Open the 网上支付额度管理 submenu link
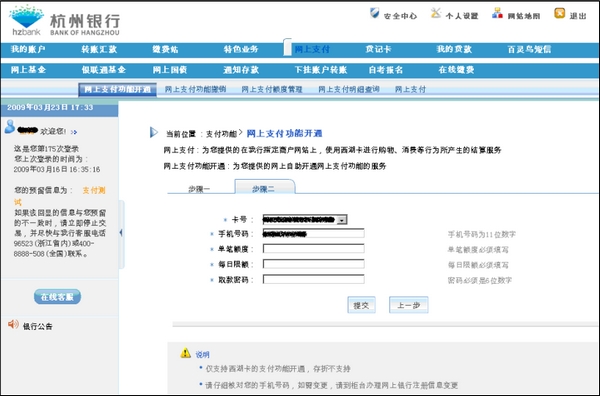 272,90
